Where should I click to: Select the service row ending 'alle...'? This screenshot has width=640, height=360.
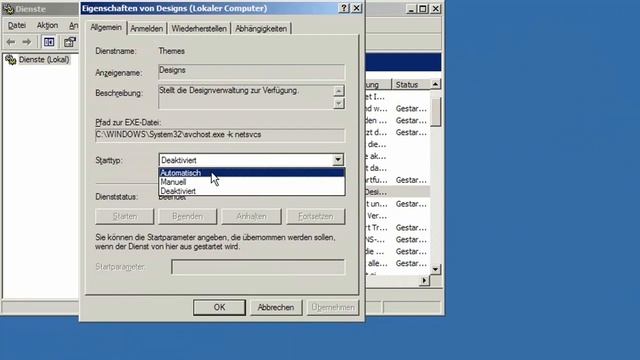click(x=397, y=263)
